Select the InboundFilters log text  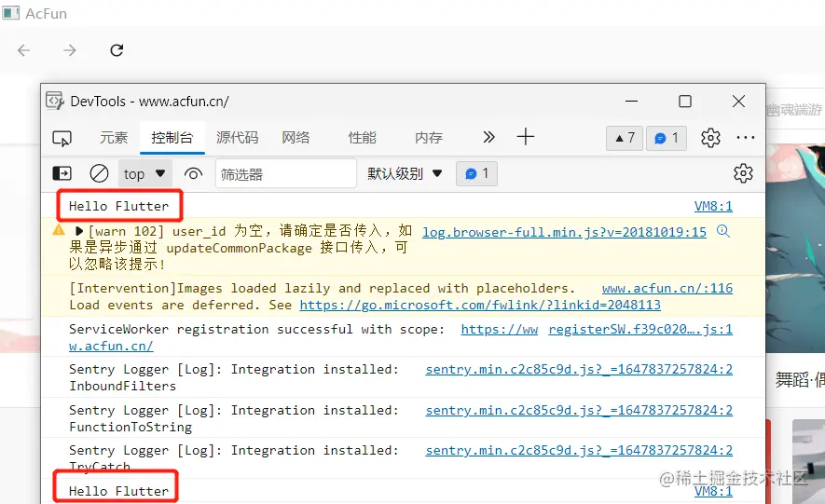(x=123, y=386)
